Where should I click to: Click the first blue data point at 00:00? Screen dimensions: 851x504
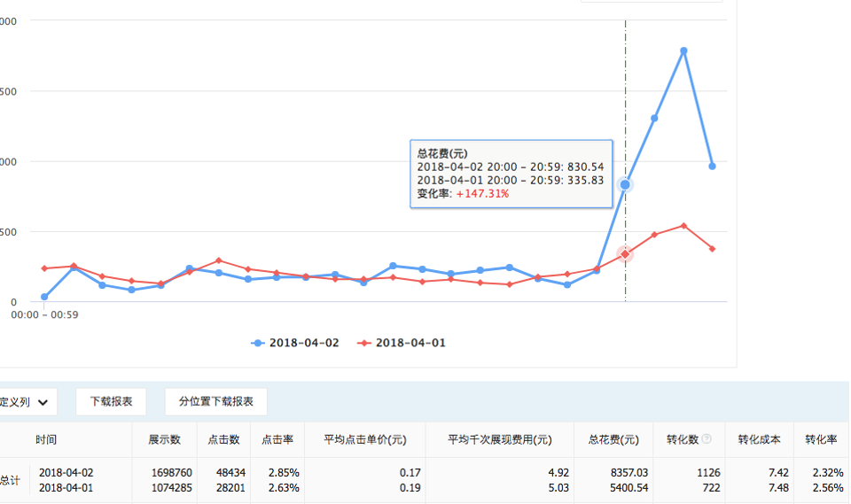44,297
